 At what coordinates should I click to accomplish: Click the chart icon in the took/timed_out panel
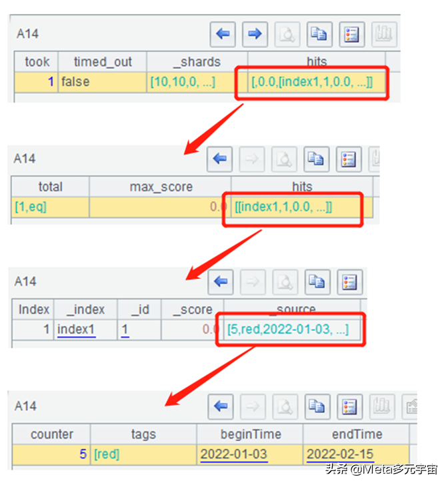tap(384, 34)
